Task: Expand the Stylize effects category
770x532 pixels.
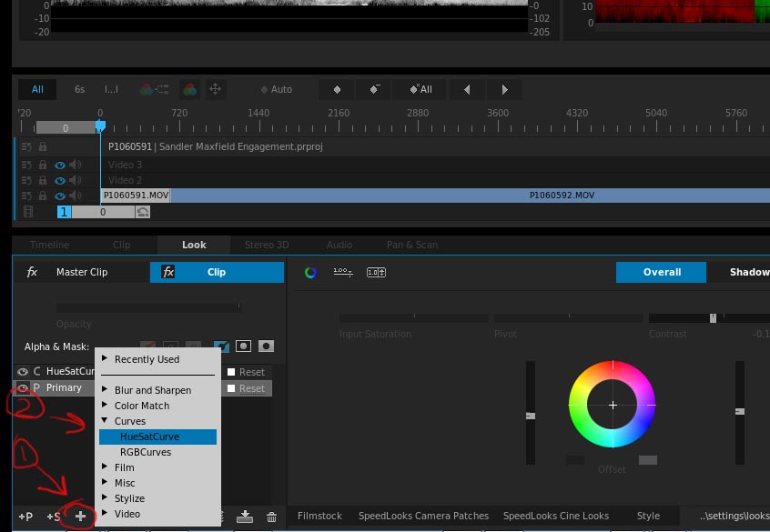Action: [129, 498]
